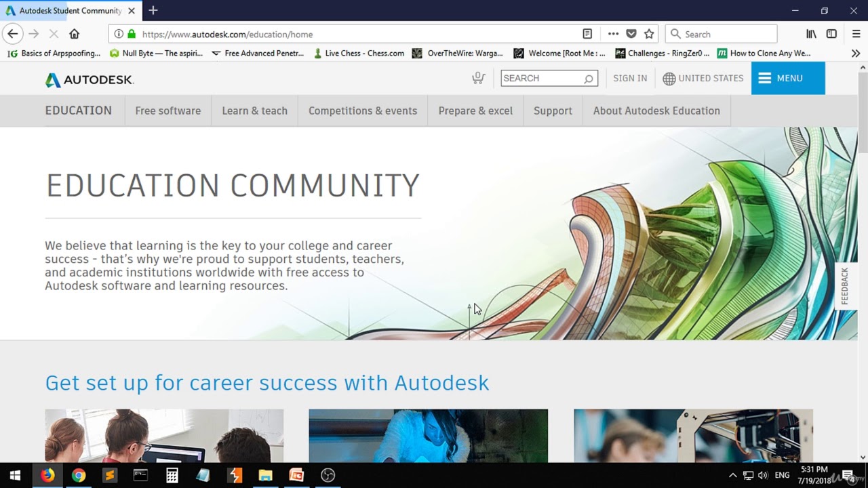The height and width of the screenshot is (488, 868).
Task: Bookmark this page with the star icon
Action: click(649, 34)
